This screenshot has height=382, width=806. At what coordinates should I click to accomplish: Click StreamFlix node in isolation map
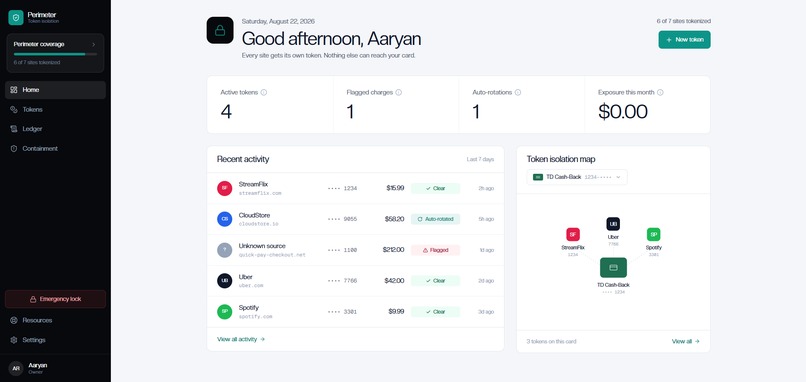coord(573,242)
